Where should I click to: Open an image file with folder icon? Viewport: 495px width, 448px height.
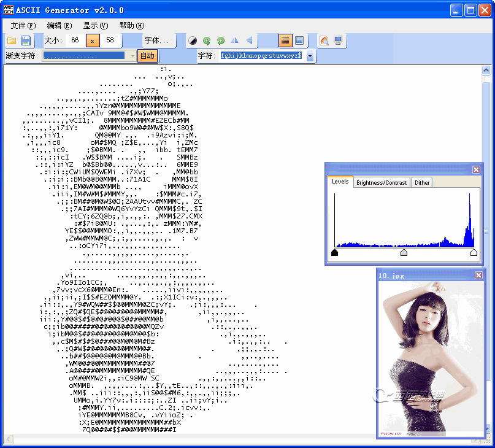point(12,41)
